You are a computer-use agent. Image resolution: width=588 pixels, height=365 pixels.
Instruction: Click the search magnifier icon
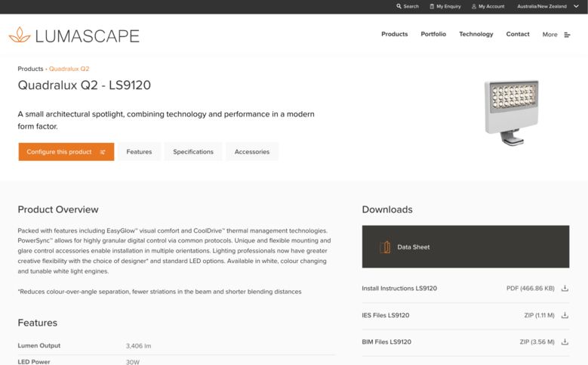[x=399, y=6]
